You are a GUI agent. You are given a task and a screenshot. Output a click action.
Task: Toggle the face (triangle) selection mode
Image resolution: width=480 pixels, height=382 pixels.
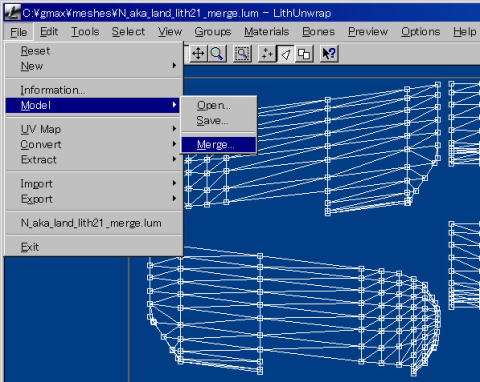[x=286, y=54]
